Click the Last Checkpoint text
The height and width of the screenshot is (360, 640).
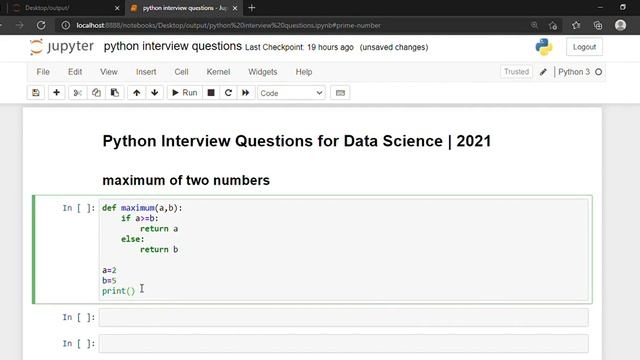coord(299,47)
